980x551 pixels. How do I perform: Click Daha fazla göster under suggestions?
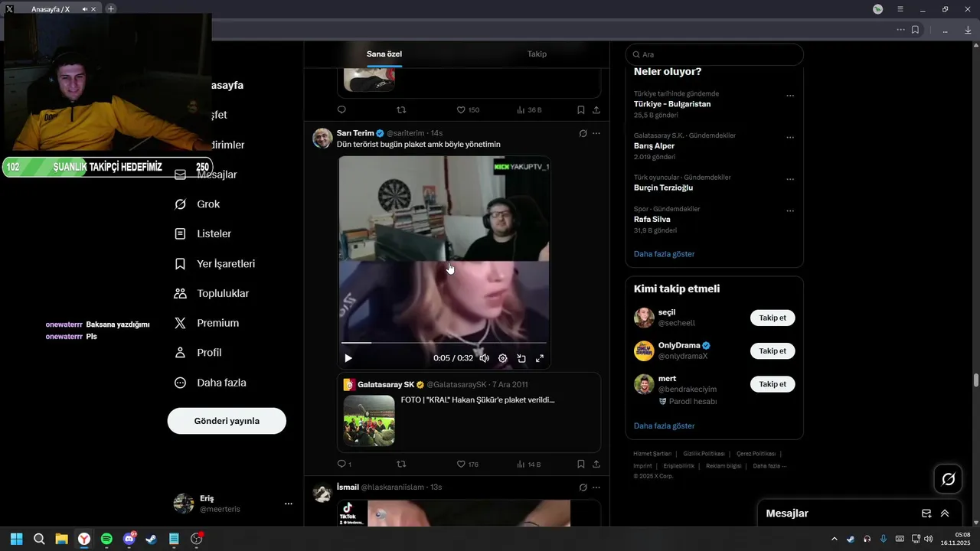point(664,426)
